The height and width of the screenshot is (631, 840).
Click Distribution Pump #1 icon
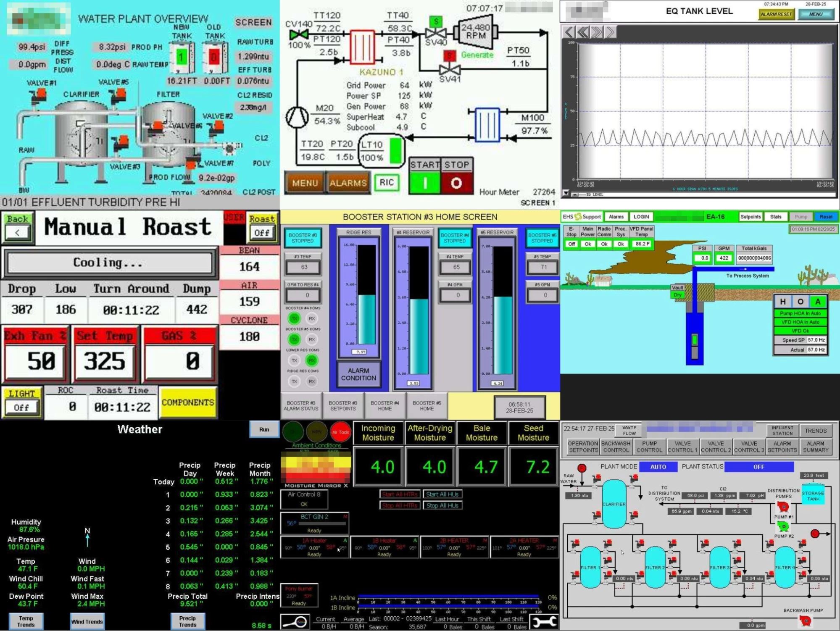[x=782, y=507]
